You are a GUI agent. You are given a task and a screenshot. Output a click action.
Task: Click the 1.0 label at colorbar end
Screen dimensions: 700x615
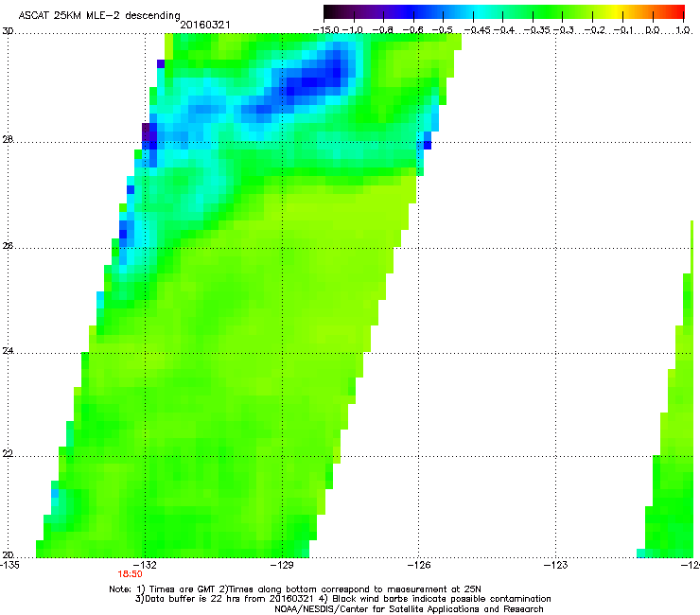[x=683, y=30]
